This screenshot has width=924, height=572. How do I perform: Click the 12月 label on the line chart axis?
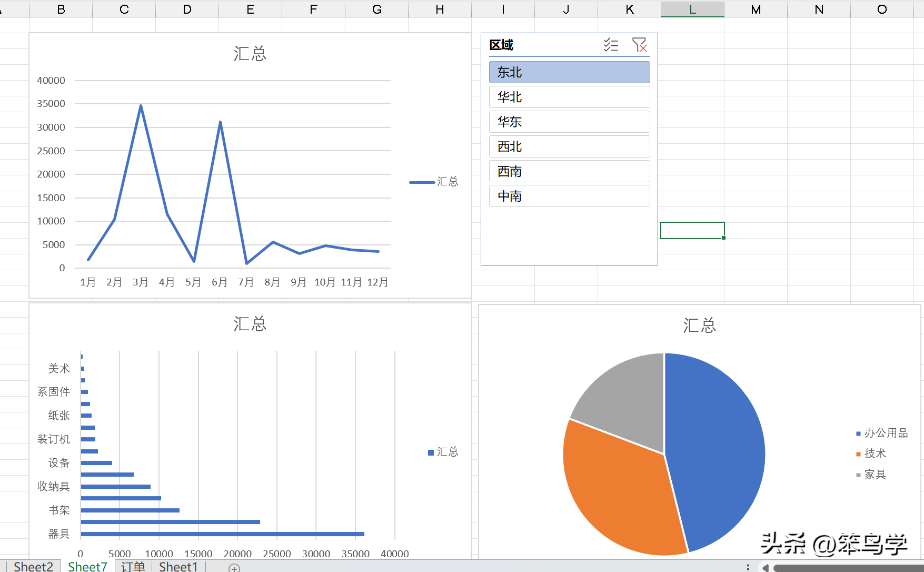tap(377, 282)
